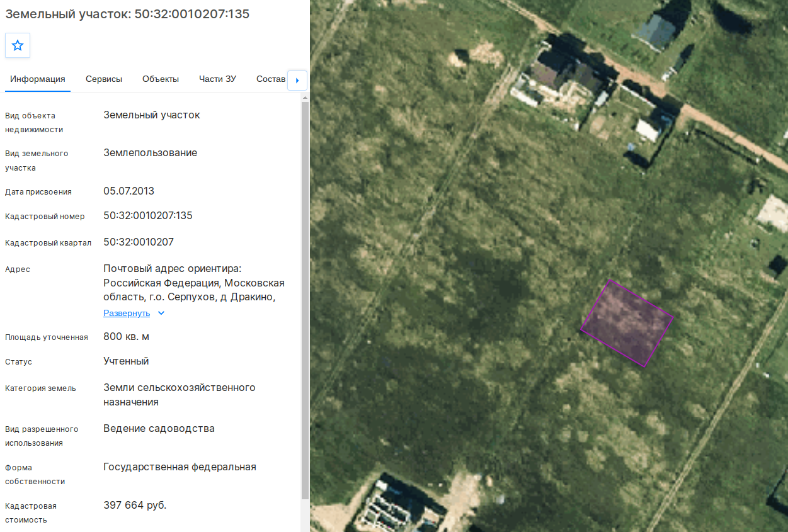Click the area value 800 кв. м

[x=126, y=336]
